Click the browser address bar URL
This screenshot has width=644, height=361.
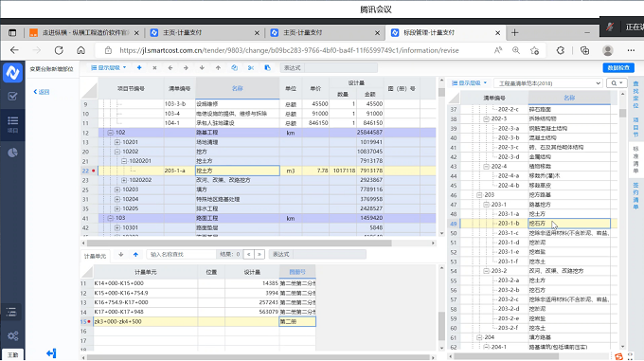click(x=289, y=50)
